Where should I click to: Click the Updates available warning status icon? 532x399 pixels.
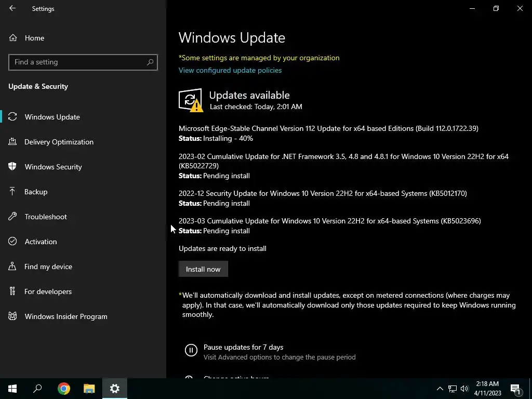[191, 100]
